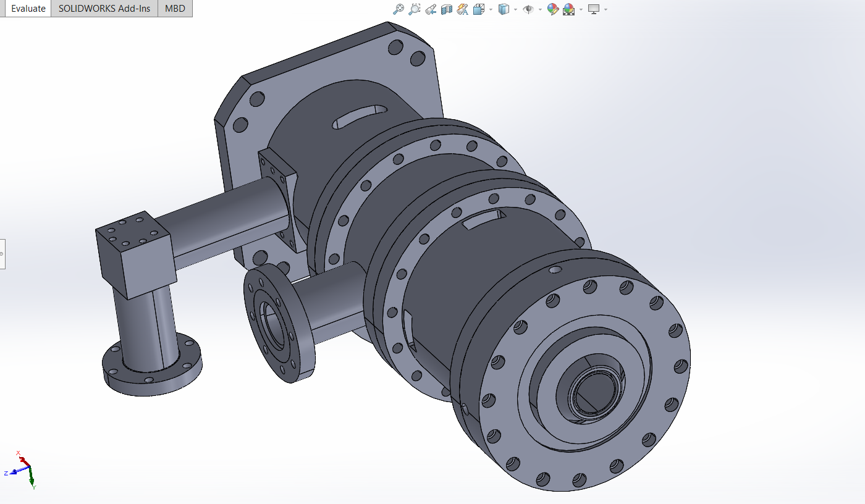Open the SOLIDWORKS Add-Ins tab
This screenshot has width=865, height=504.
click(x=104, y=9)
